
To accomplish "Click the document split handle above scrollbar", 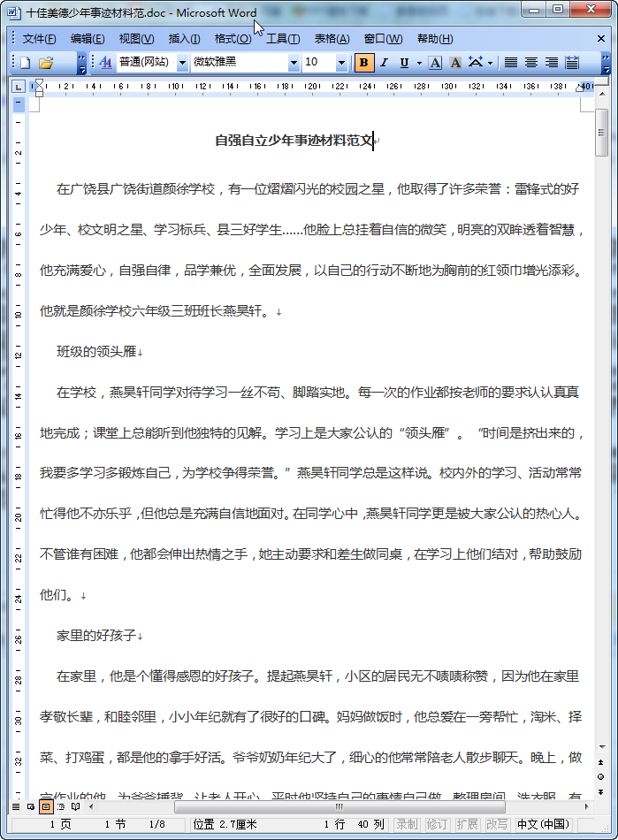I will [x=601, y=82].
